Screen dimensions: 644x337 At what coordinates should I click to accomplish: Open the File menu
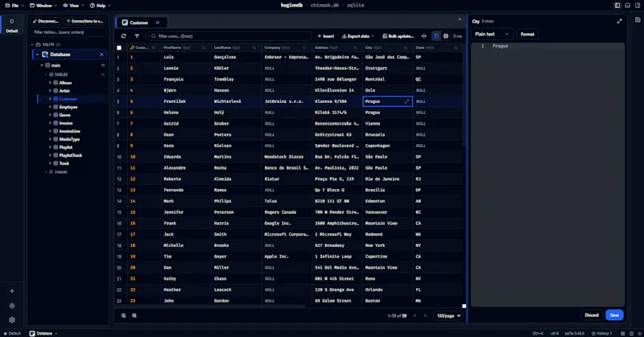[14, 6]
